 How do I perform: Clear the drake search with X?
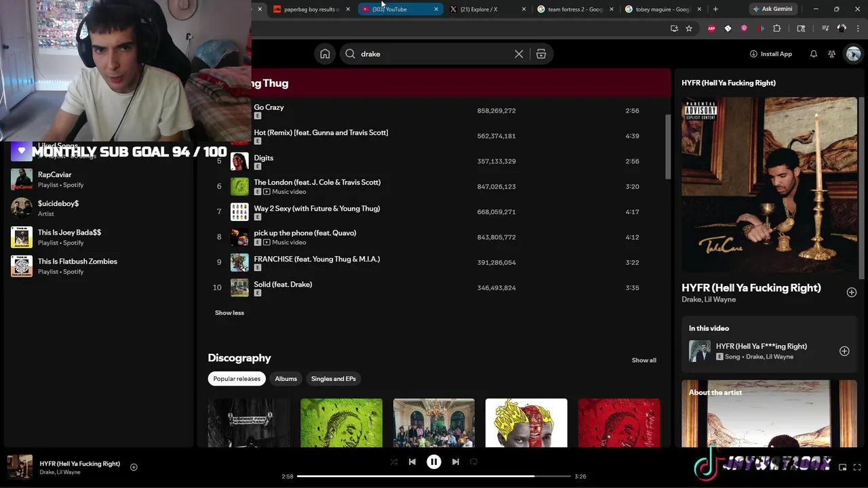click(x=519, y=54)
